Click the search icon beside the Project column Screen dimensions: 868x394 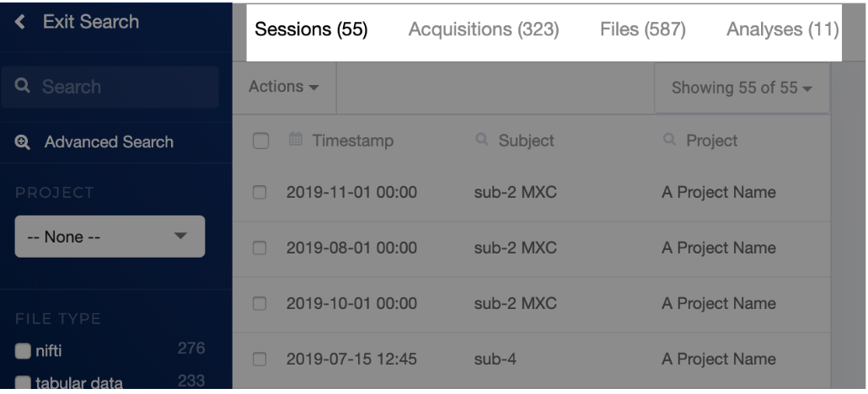click(670, 140)
